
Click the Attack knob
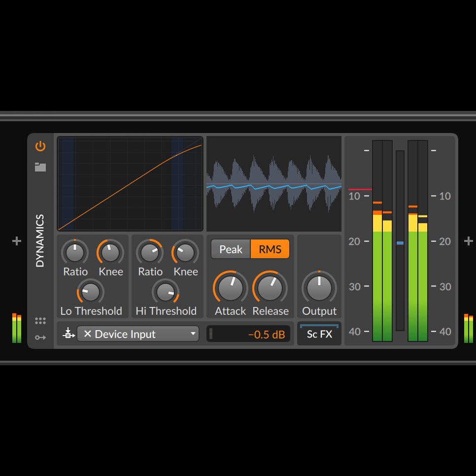(x=231, y=288)
